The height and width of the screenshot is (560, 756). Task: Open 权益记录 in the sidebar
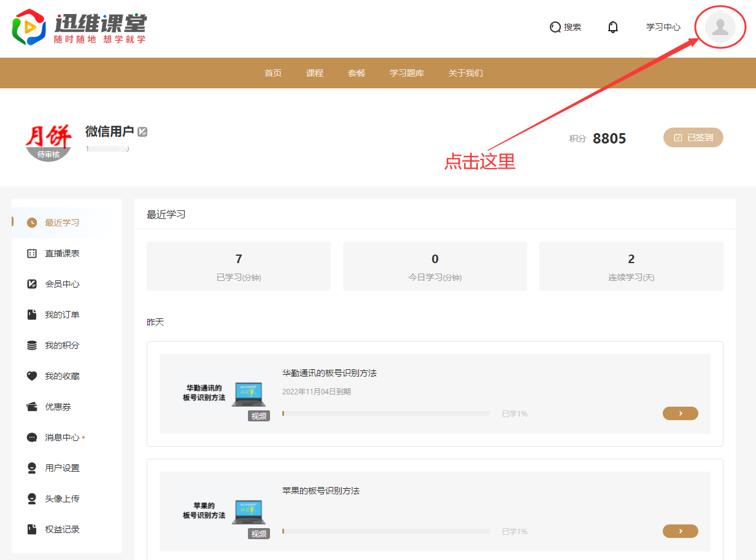[62, 529]
